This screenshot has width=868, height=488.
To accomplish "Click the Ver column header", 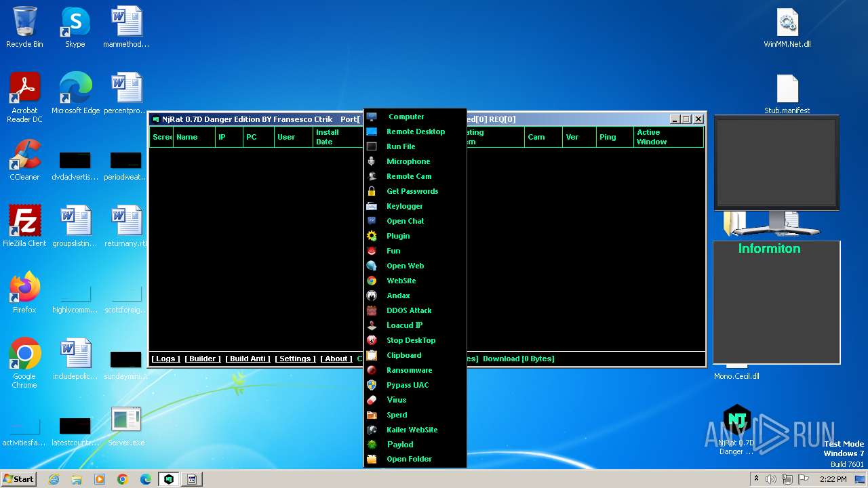I will (580, 137).
